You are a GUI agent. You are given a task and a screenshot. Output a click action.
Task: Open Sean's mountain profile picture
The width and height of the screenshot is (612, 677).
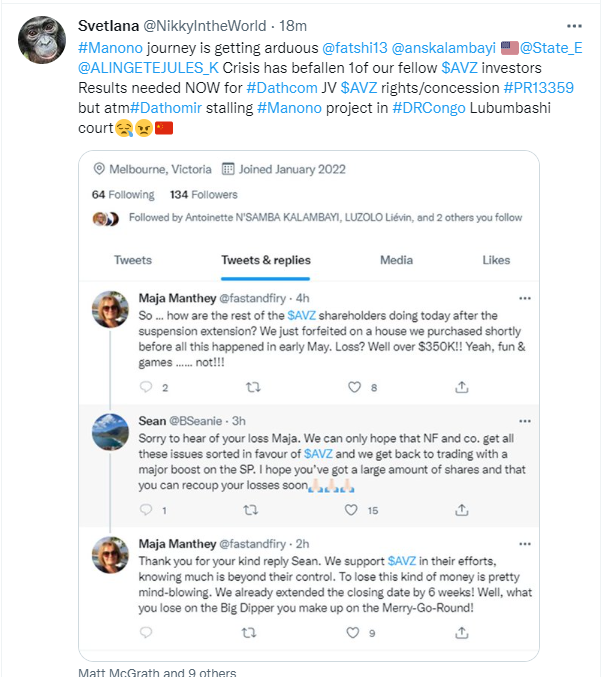coord(110,432)
